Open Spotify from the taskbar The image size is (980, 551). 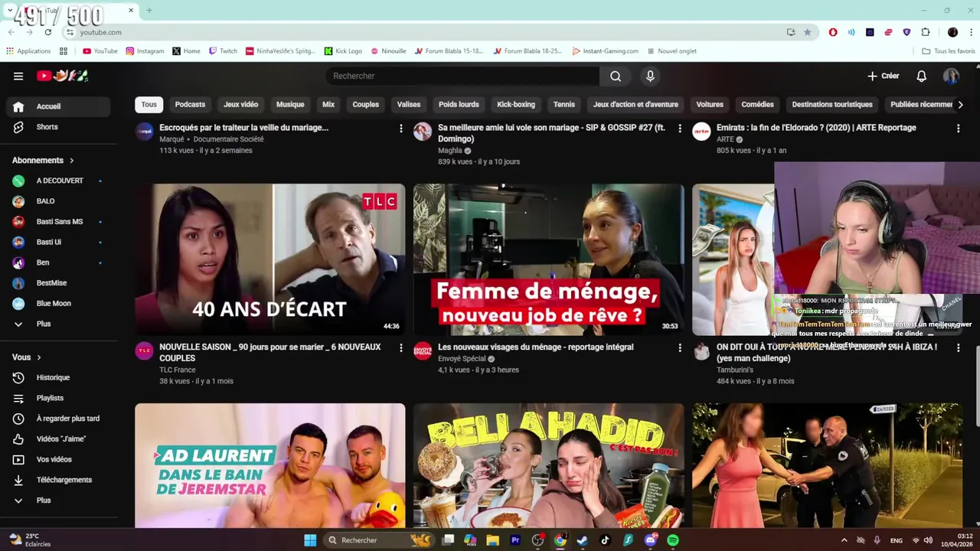[672, 540]
